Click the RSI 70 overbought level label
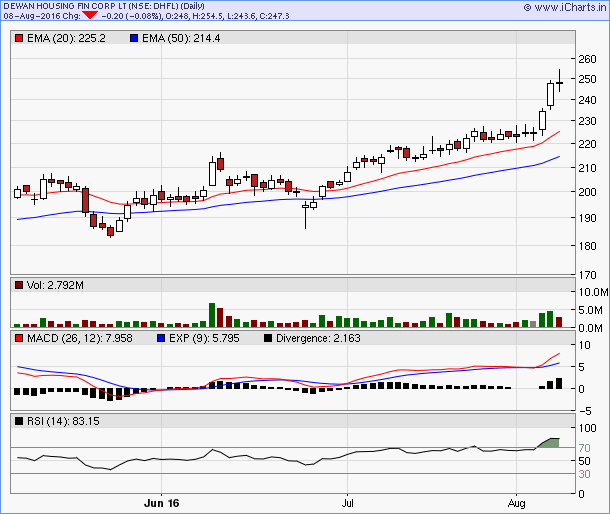Image resolution: width=610 pixels, height=514 pixels. (x=584, y=448)
